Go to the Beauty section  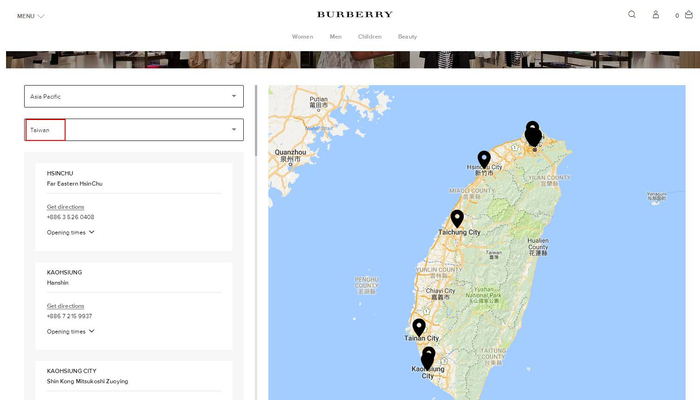(x=408, y=37)
